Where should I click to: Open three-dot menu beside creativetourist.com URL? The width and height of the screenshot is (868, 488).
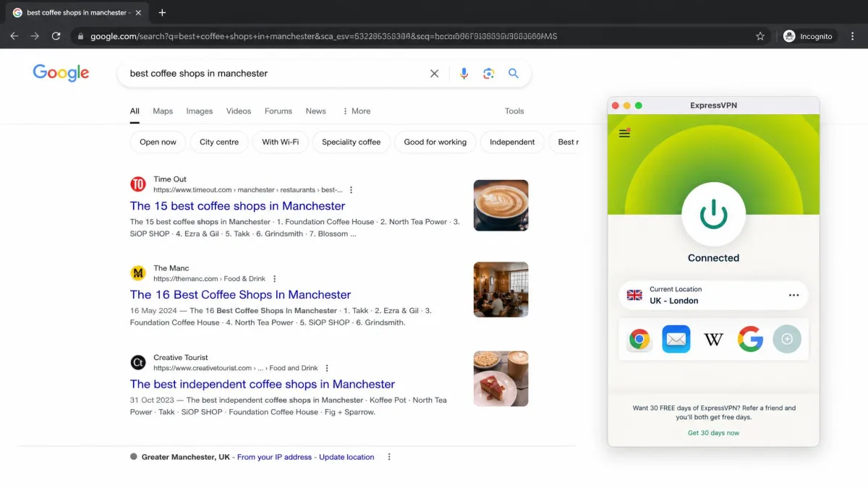click(x=327, y=368)
